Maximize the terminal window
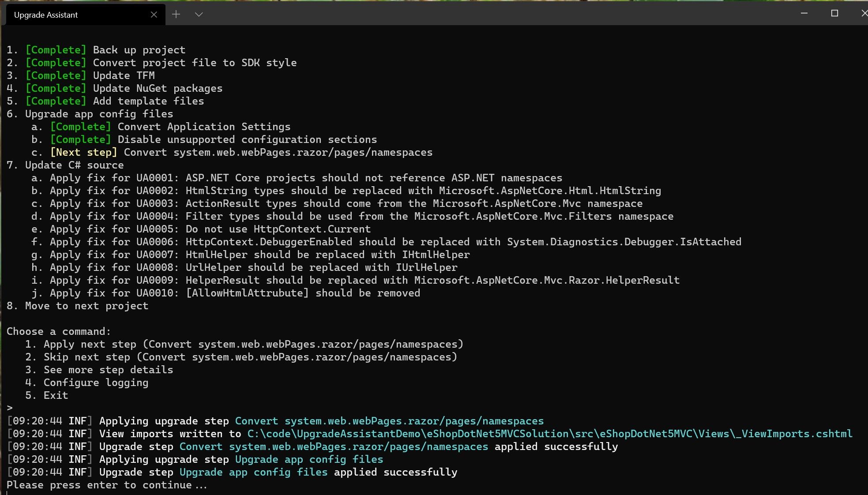 835,13
